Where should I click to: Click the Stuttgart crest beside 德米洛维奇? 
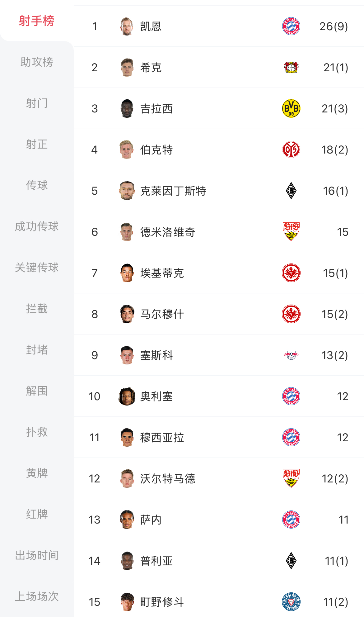(291, 232)
